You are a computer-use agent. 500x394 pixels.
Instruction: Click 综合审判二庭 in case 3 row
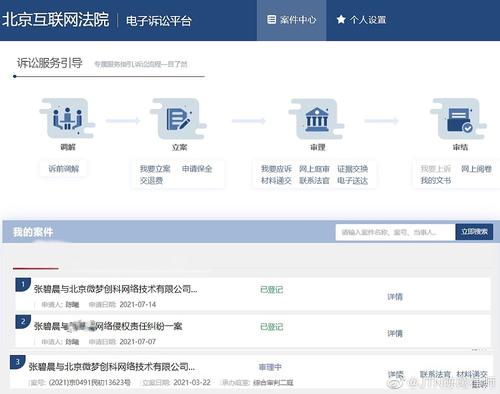point(273,383)
